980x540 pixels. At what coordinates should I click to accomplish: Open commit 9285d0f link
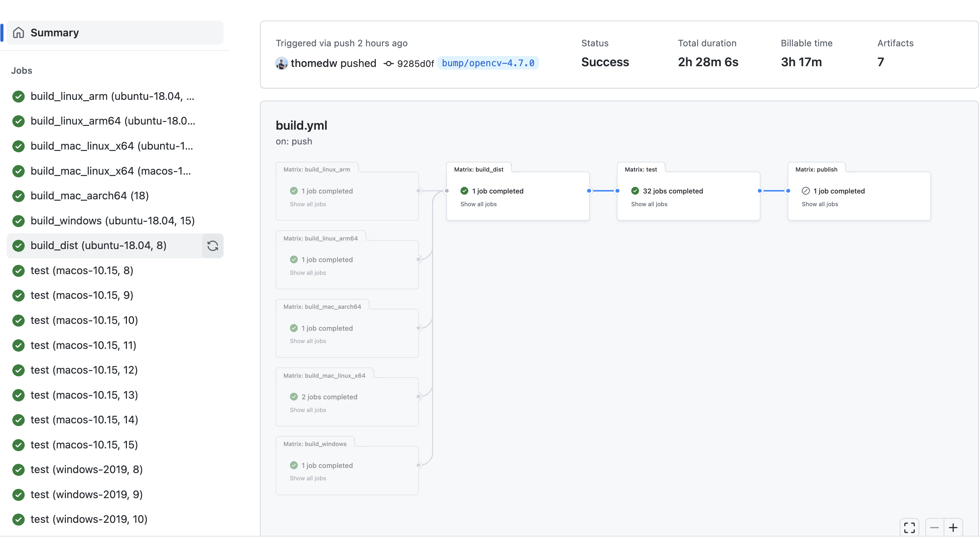pyautogui.click(x=415, y=63)
